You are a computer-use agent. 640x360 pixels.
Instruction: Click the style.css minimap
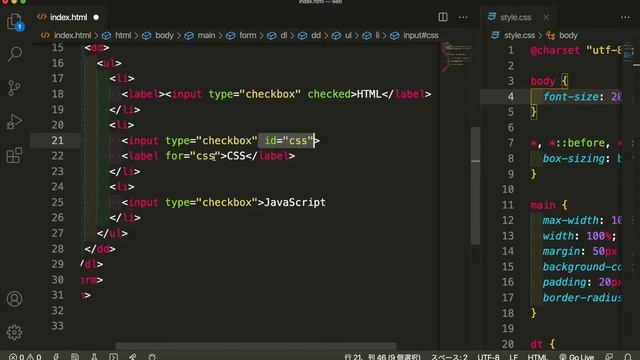[629, 53]
